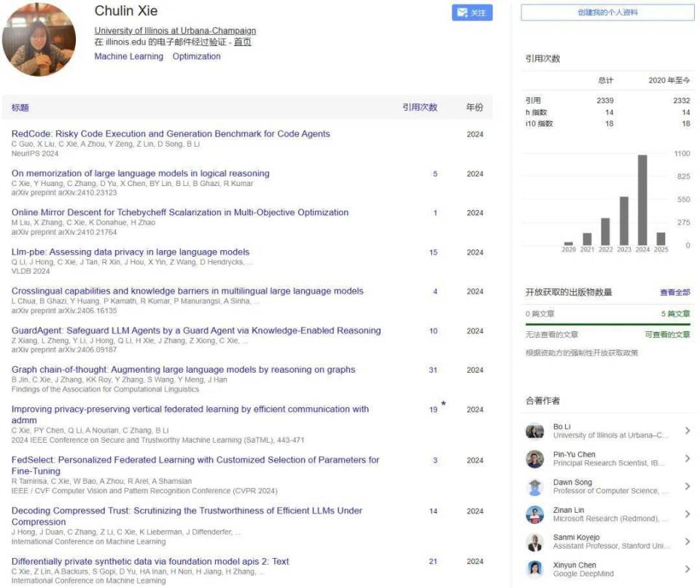Expand Xinyun Chen's co-author entry chevron
Viewport: 700px width, 588px height.
(686, 570)
